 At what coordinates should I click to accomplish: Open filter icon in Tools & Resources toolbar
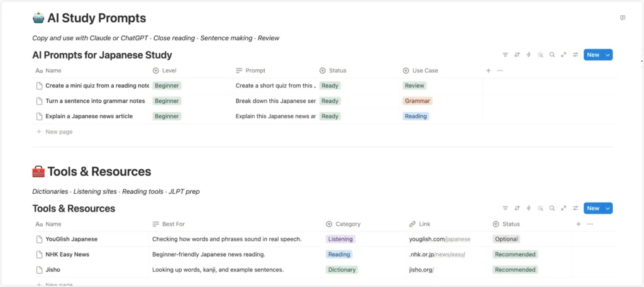click(505, 208)
